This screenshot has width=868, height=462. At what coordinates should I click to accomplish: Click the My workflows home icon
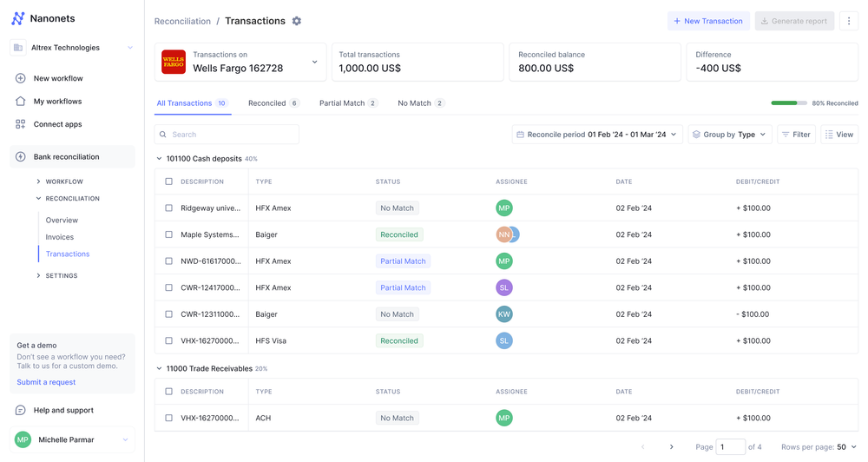[21, 102]
